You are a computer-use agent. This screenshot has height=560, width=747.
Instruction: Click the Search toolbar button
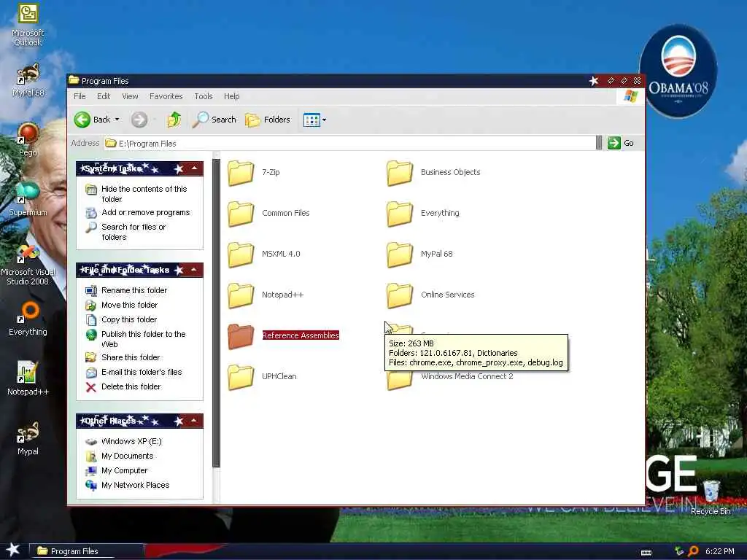click(214, 120)
